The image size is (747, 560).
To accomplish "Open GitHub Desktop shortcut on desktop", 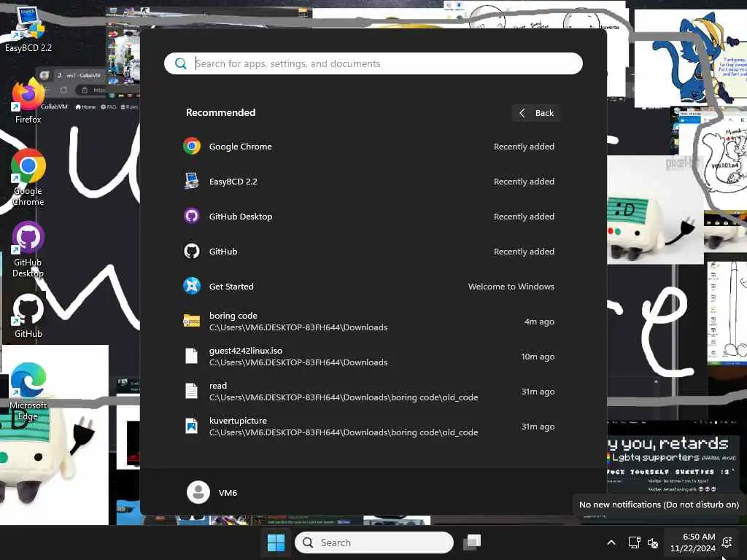I will point(28,249).
